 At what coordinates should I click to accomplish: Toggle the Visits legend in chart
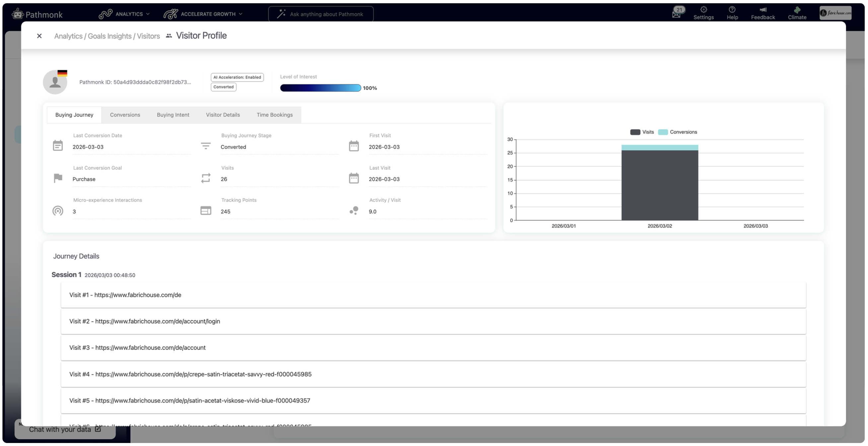pos(642,132)
